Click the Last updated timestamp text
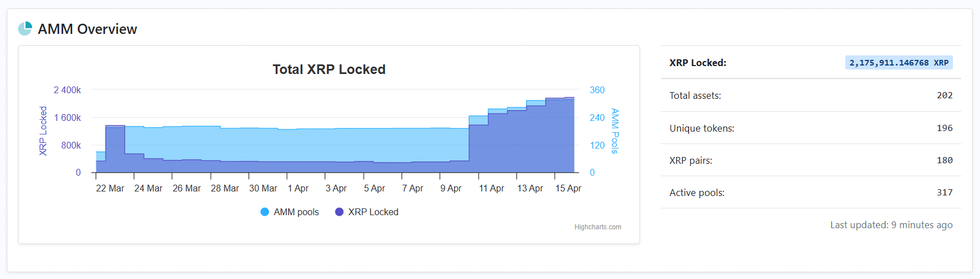 point(891,225)
